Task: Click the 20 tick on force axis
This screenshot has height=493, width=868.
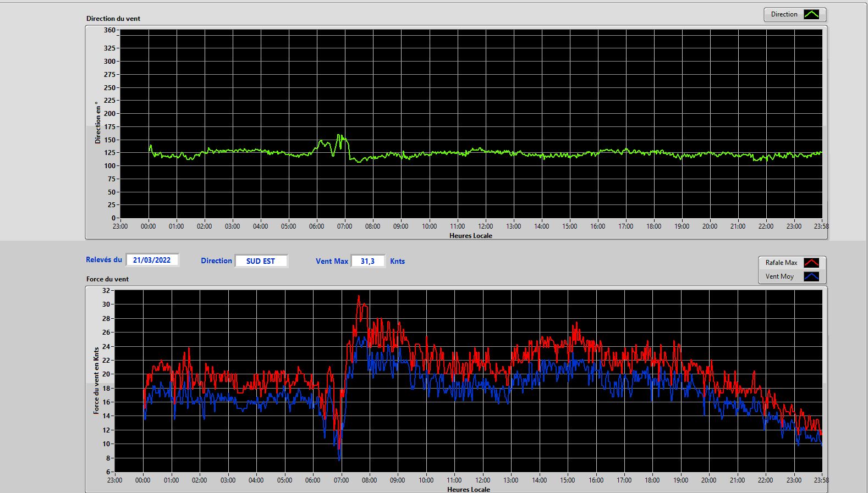Action: click(106, 374)
